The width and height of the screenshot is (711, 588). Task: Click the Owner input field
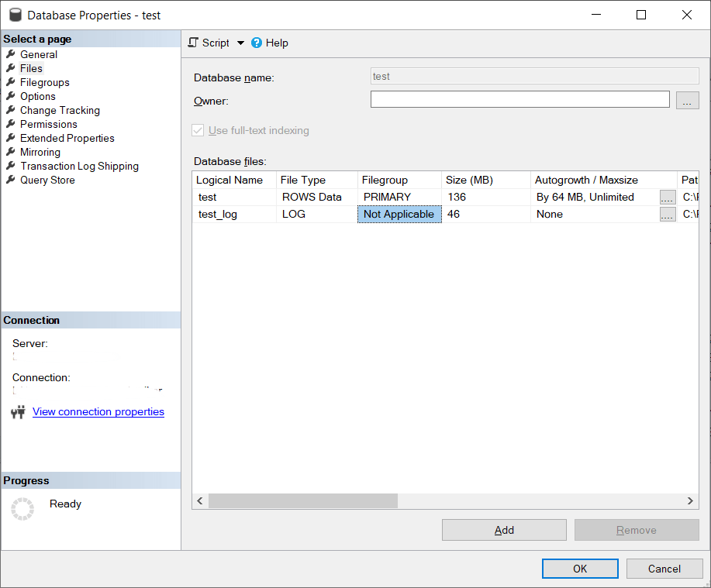pos(519,99)
